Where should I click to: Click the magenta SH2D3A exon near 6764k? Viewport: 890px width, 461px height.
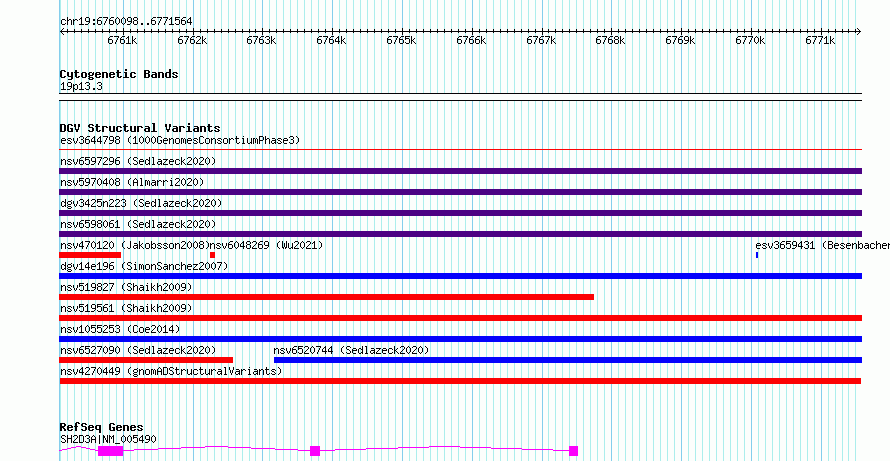click(x=315, y=451)
